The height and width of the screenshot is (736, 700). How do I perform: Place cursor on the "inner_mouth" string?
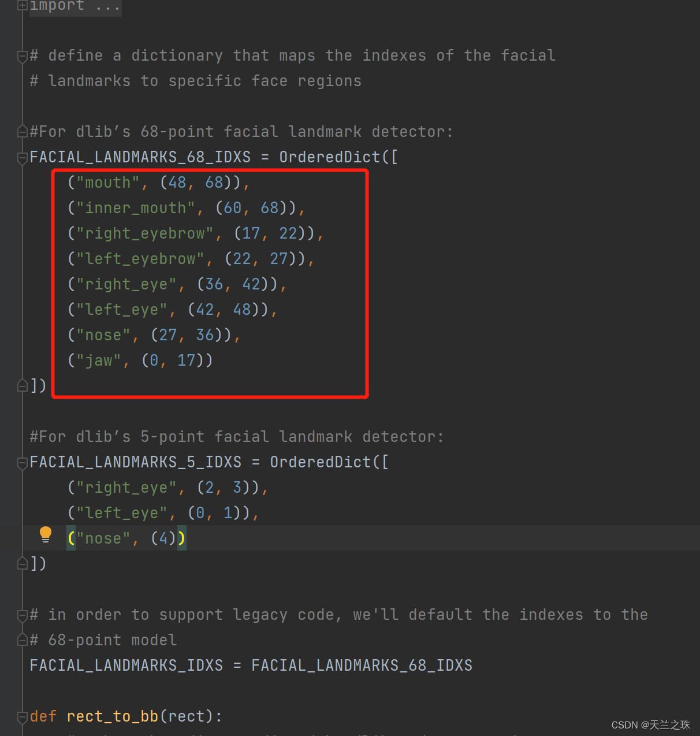click(x=135, y=208)
